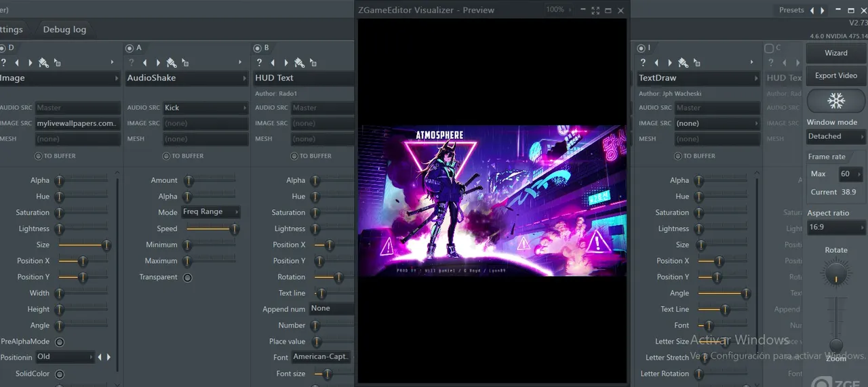Open help for layer B HUD Text
Image resolution: width=868 pixels, height=387 pixels.
259,62
